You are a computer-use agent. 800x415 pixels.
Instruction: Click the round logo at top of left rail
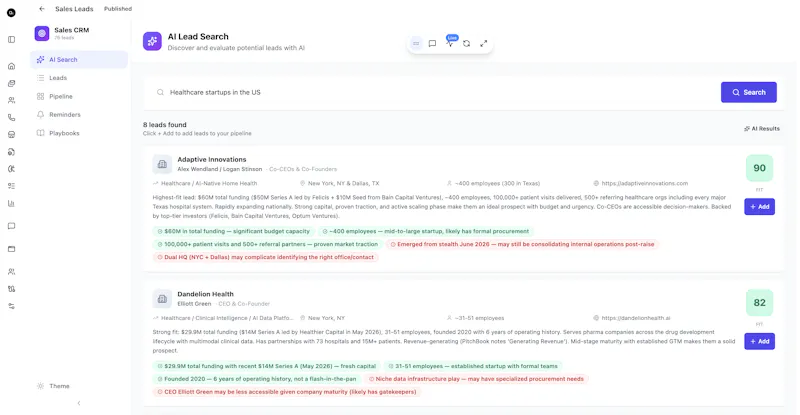point(11,13)
